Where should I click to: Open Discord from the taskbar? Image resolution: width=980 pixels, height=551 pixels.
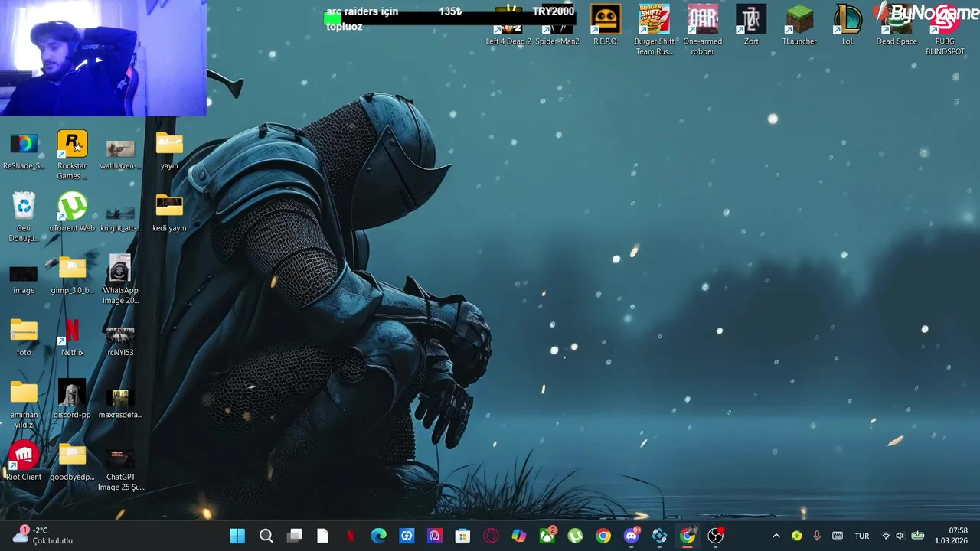point(632,536)
